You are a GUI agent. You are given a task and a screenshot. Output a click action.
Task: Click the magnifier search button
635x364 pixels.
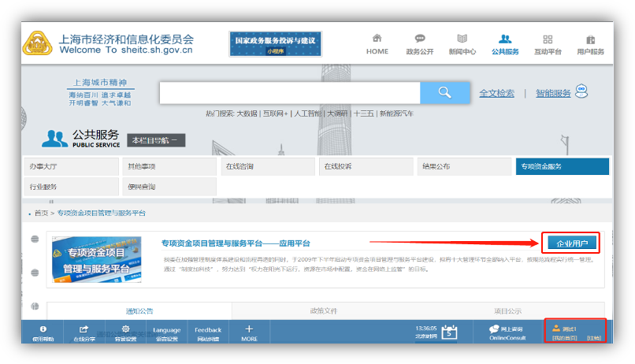tap(444, 93)
